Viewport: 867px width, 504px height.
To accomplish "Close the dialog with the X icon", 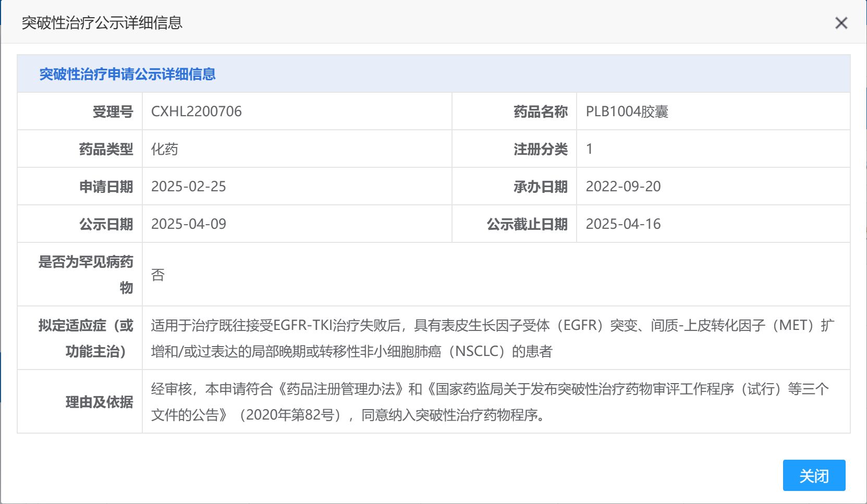I will pyautogui.click(x=841, y=23).
